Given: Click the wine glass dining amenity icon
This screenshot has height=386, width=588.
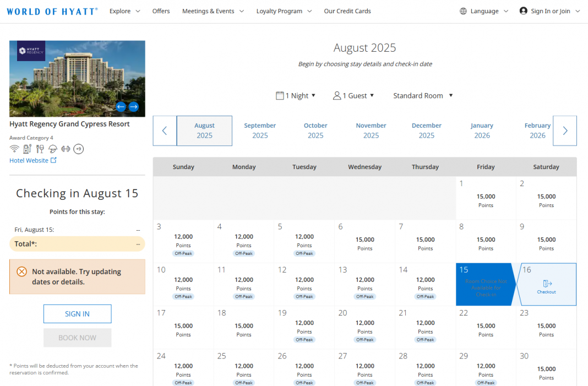Looking at the screenshot, I should coord(40,149).
